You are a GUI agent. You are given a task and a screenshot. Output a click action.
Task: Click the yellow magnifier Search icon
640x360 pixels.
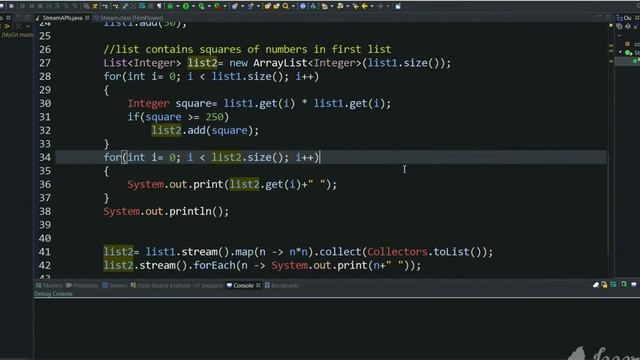click(286, 6)
